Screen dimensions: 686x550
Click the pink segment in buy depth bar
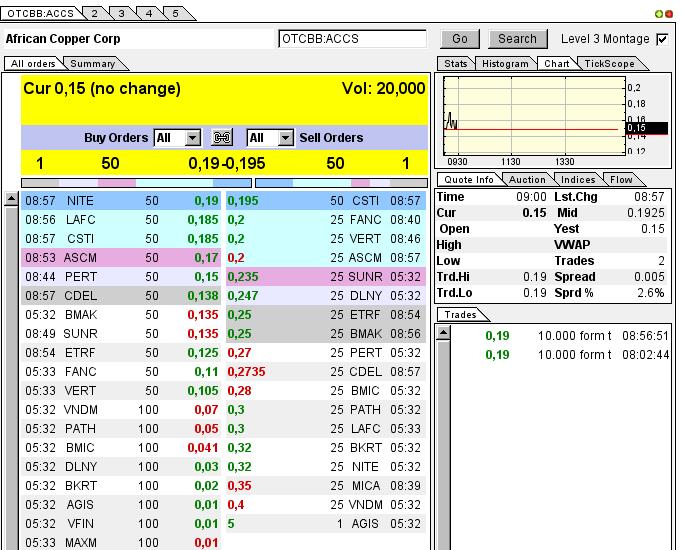116,183
